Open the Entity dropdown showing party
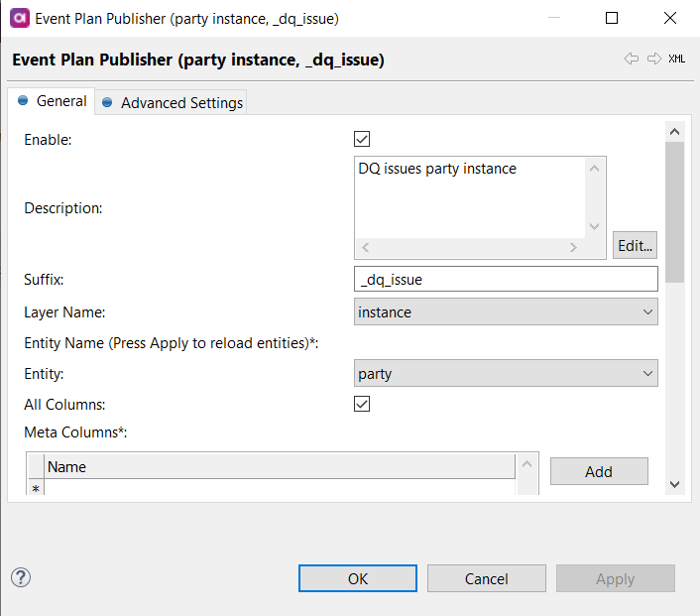The width and height of the screenshot is (700, 616). tap(506, 374)
